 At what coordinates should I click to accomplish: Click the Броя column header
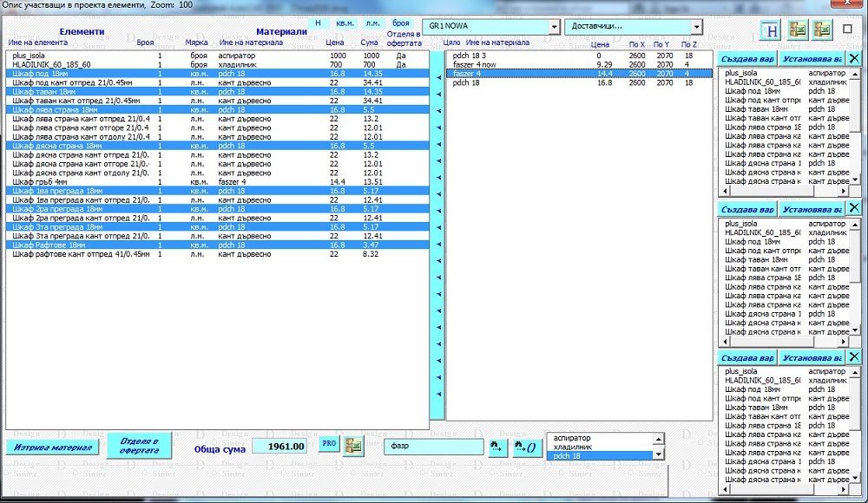point(145,42)
